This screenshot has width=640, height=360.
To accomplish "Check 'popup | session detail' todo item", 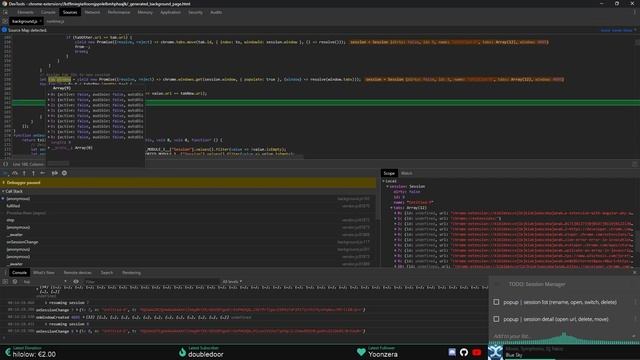I will (496, 319).
